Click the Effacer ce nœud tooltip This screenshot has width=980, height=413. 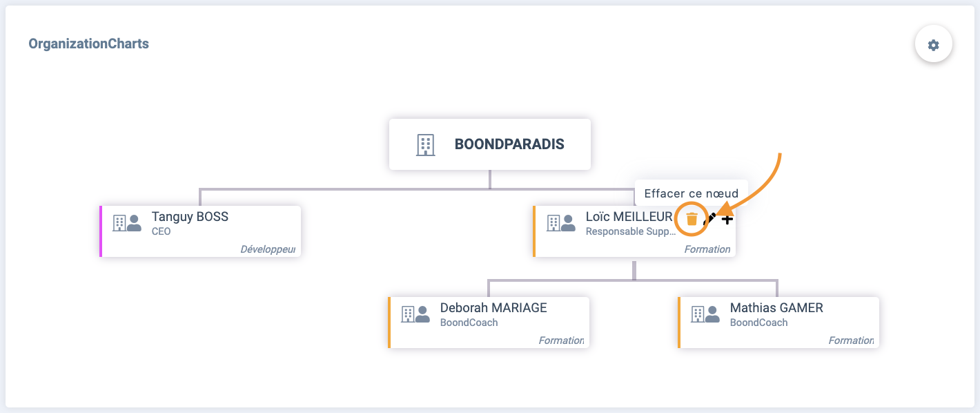point(692,193)
